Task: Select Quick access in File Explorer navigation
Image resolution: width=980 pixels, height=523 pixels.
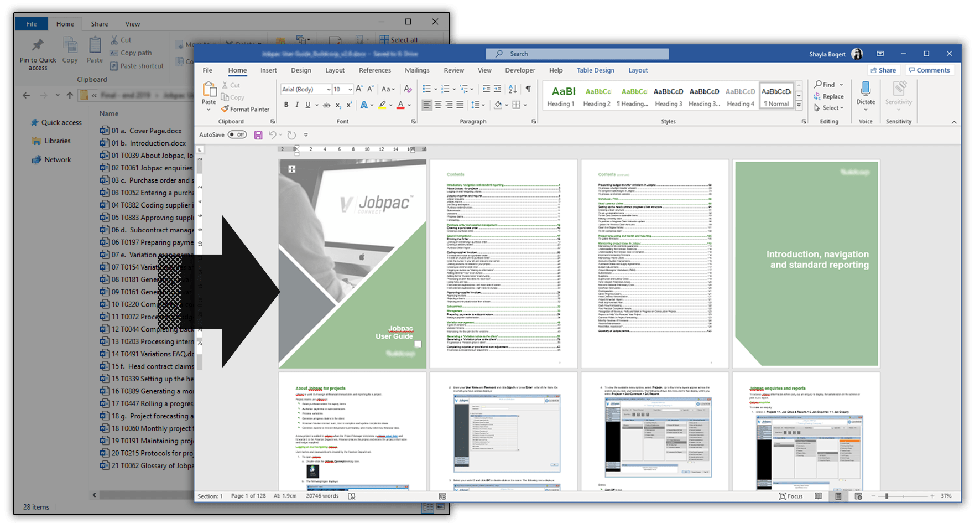Action: coord(56,122)
